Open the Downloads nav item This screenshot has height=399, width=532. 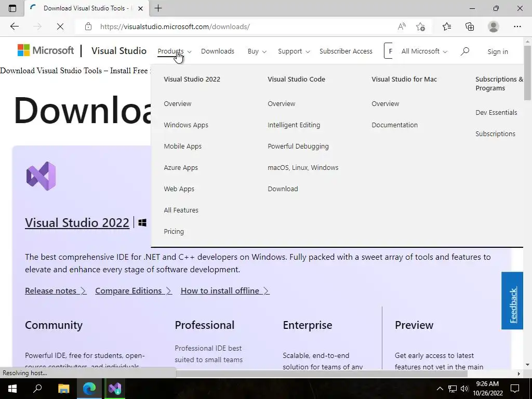click(218, 51)
